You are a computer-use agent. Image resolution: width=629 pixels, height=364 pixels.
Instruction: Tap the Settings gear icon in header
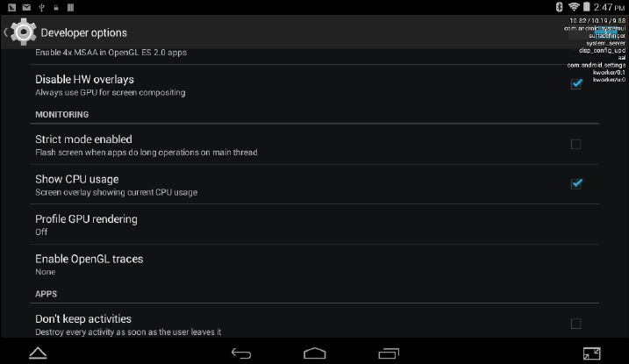point(23,32)
